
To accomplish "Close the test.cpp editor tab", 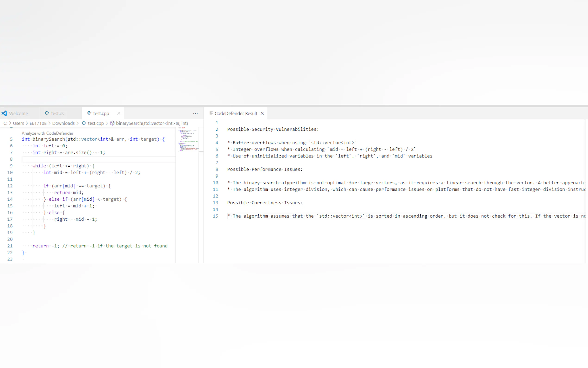I will pos(119,113).
